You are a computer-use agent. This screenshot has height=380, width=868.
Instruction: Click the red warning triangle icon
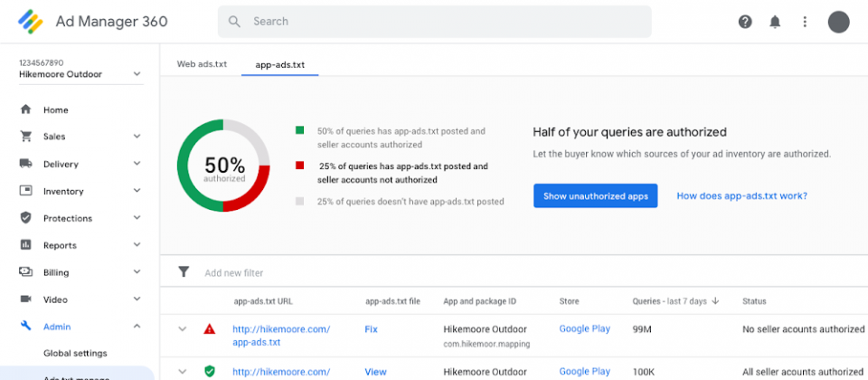click(x=209, y=329)
